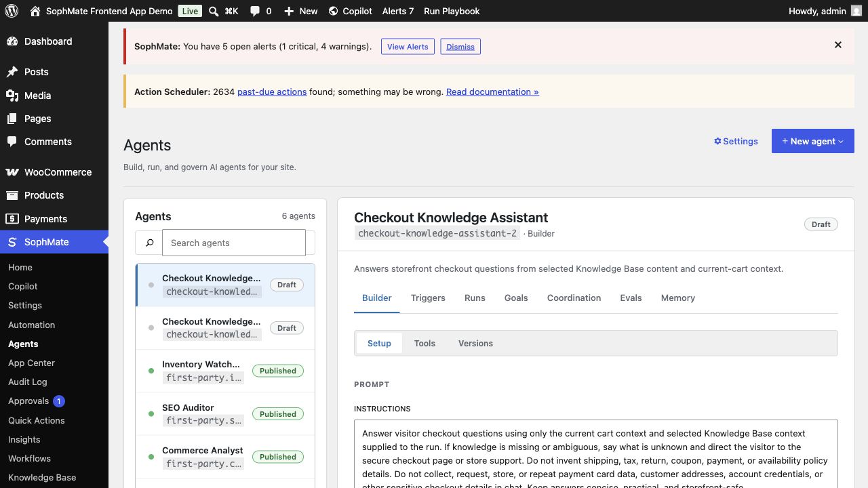Select the Setup sub-tab
Screen dimensions: 868x488
point(379,343)
